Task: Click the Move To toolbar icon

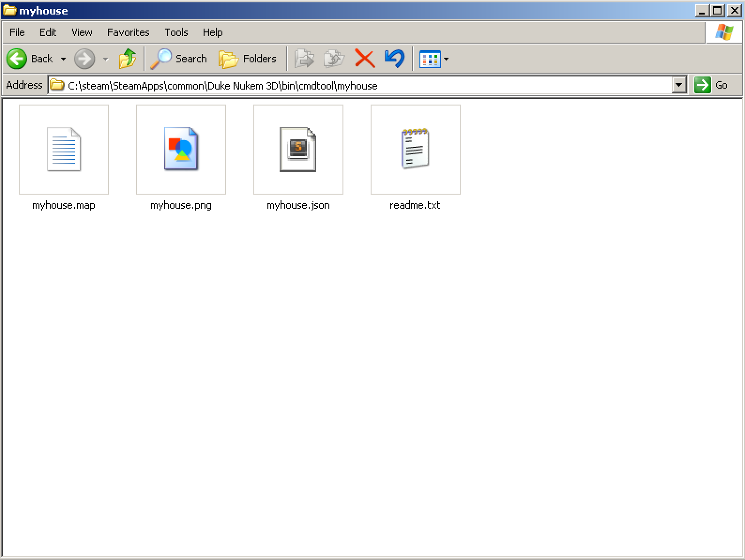Action: (x=304, y=59)
